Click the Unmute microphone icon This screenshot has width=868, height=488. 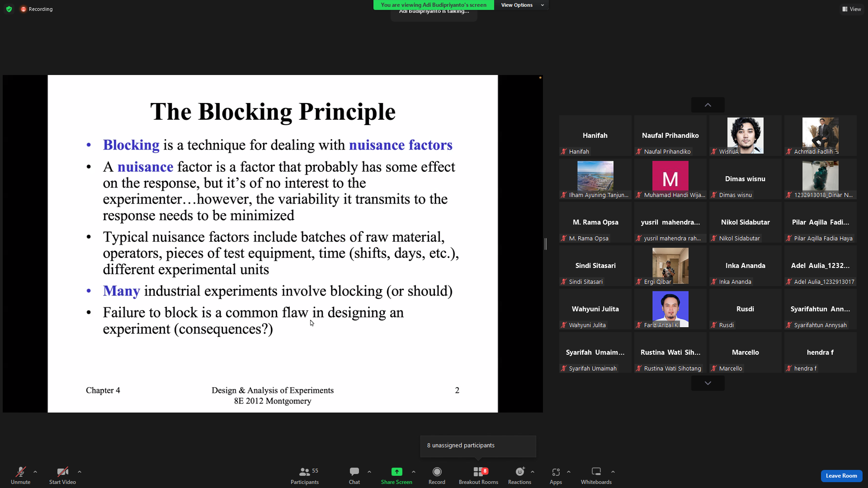point(20,472)
